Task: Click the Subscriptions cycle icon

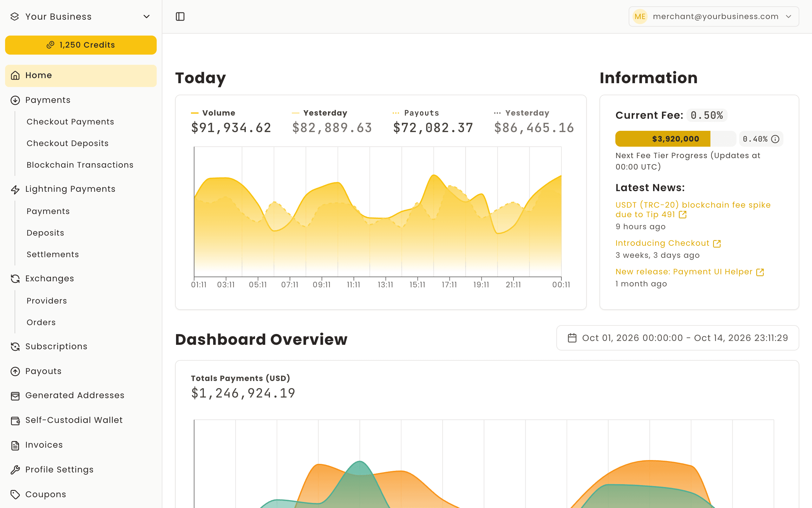Action: pos(15,346)
